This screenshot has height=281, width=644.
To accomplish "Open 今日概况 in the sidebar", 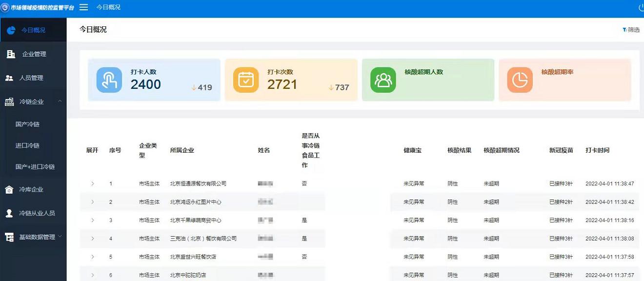I will pyautogui.click(x=33, y=30).
